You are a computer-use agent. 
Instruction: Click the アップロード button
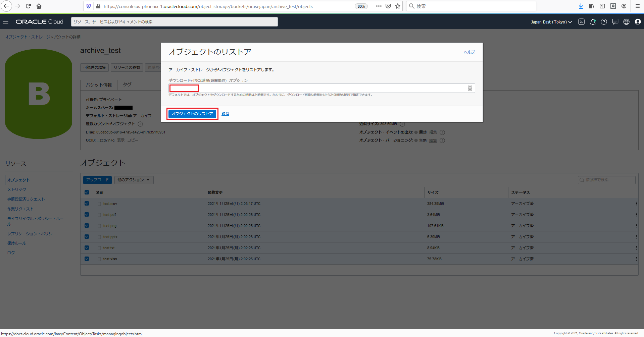point(97,180)
